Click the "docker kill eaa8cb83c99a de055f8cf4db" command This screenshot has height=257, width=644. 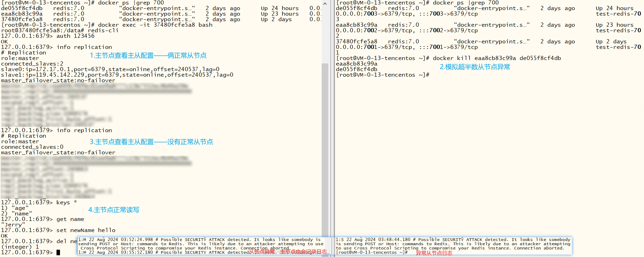pos(496,58)
